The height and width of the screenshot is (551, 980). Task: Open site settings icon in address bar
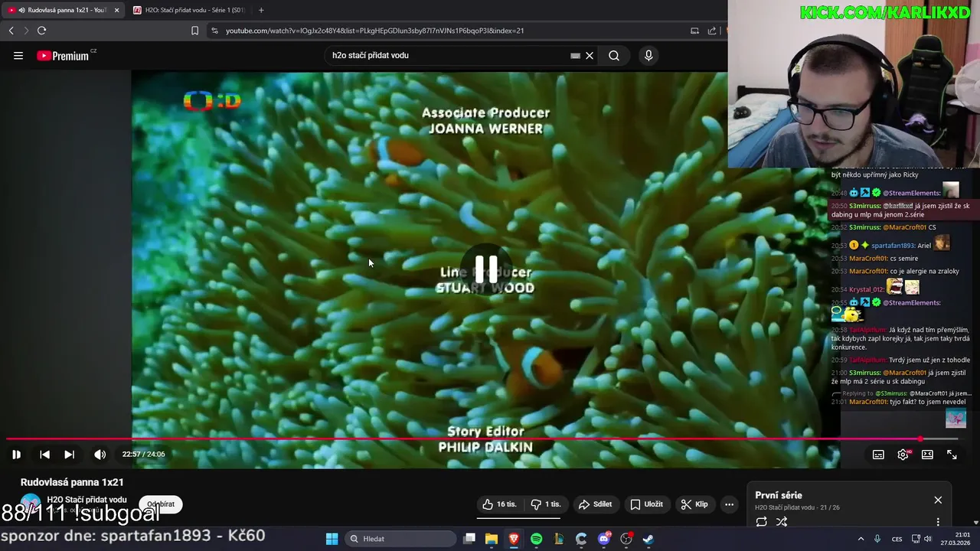214,31
